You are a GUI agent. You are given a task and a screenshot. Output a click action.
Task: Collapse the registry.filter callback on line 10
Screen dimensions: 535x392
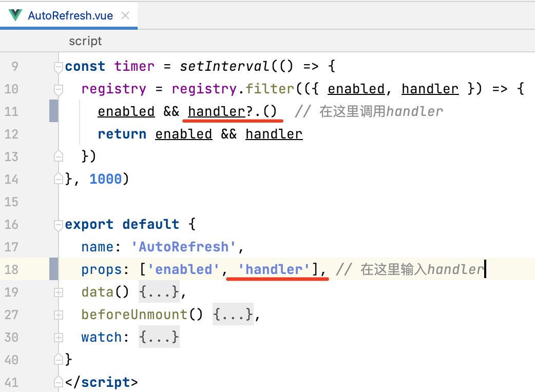point(59,89)
